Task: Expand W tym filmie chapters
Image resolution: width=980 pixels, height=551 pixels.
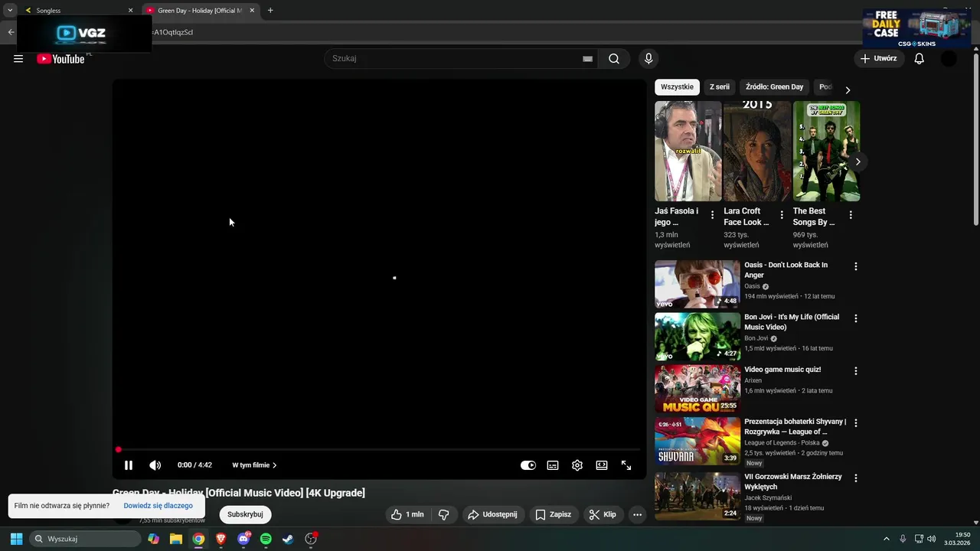Action: click(254, 465)
